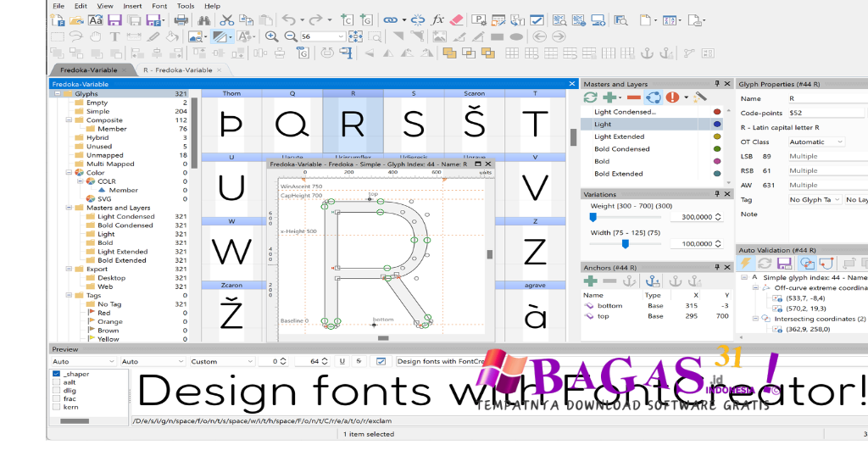The image size is (868, 456).
Task: Click the Unlink broken chain icon
Action: coord(418,20)
